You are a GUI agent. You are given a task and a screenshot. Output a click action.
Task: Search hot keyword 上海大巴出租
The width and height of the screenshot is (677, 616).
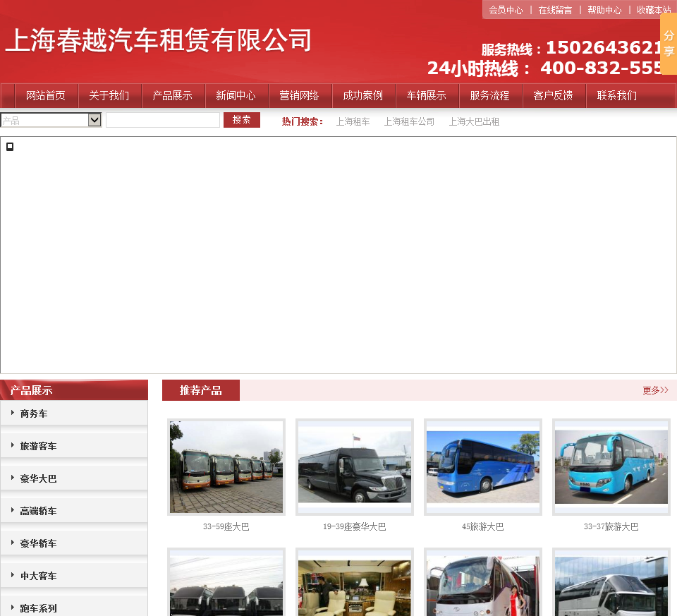(474, 122)
